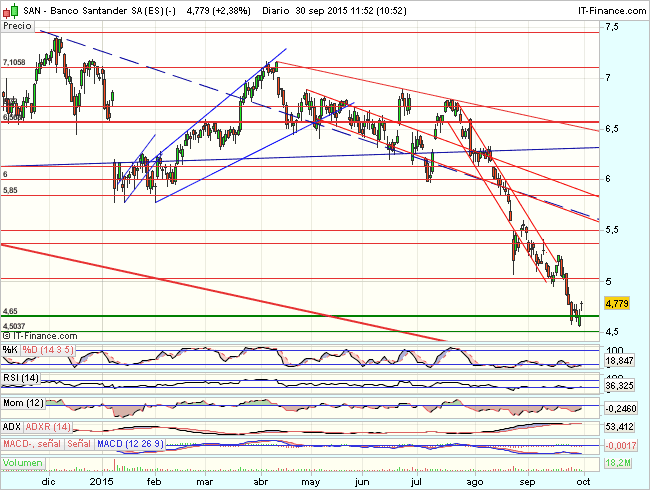Viewport: 650px width, 490px height.
Task: Click the 4,65 support level label
Action: [x=10, y=311]
